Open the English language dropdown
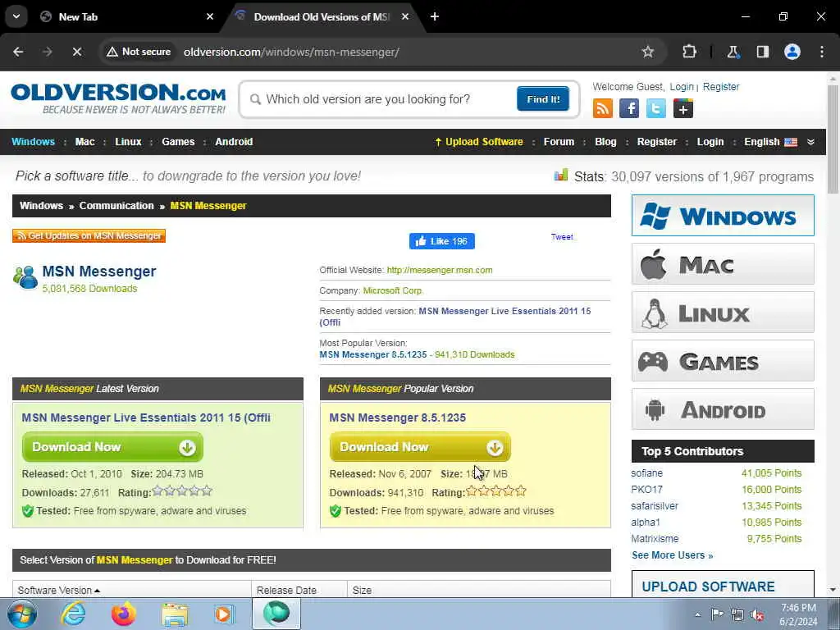 [770, 142]
